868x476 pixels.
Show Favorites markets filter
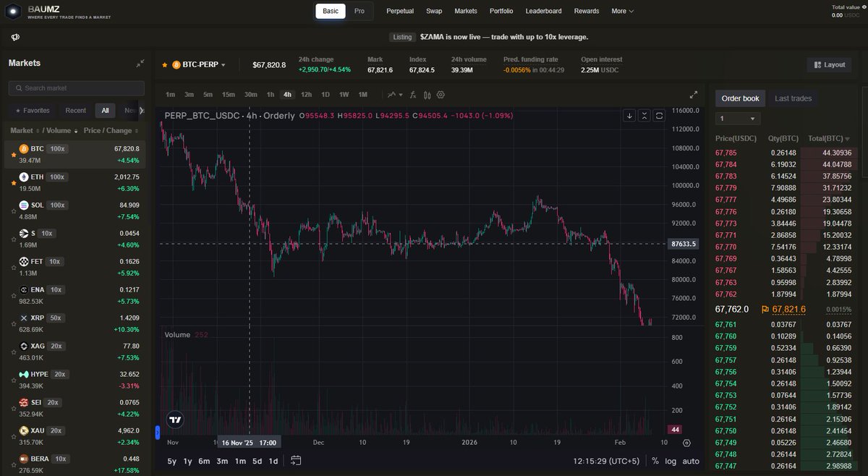[32, 111]
